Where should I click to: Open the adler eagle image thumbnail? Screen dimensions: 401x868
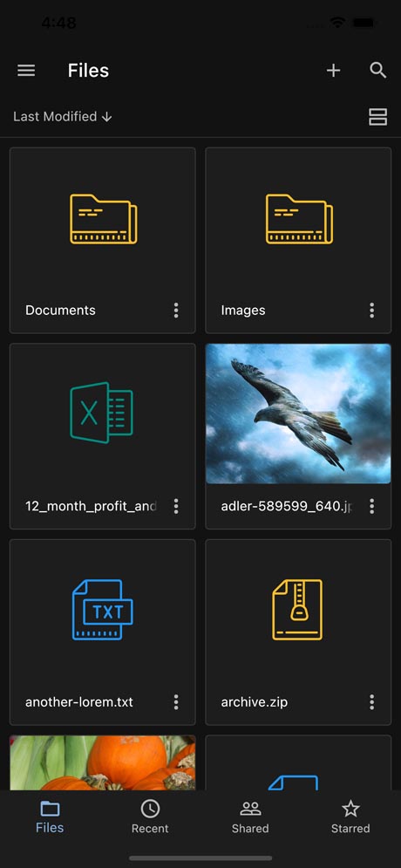click(298, 413)
